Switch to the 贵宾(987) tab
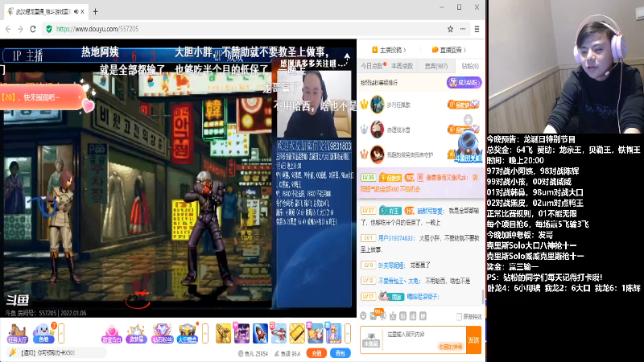The image size is (644, 362). pos(436,66)
